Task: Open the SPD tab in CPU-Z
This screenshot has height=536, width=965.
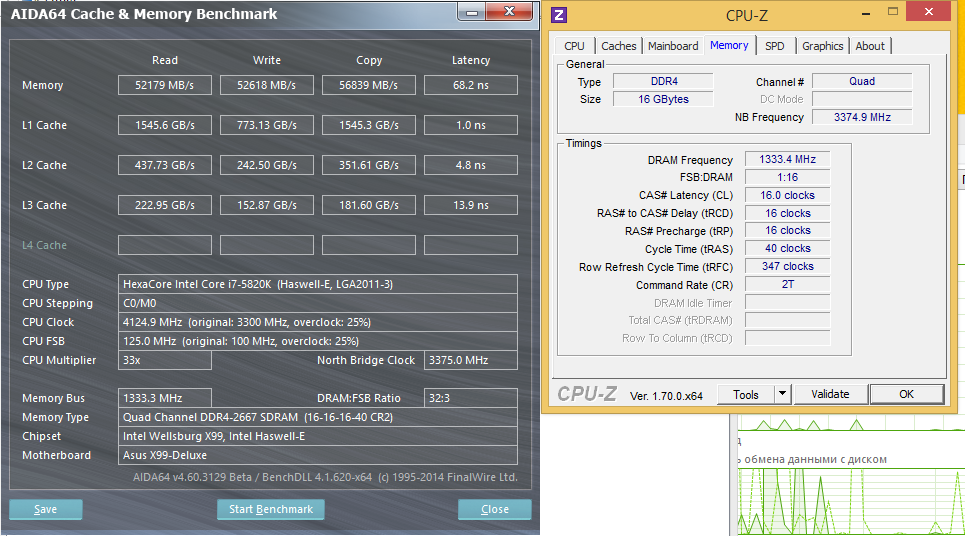Action: point(775,46)
